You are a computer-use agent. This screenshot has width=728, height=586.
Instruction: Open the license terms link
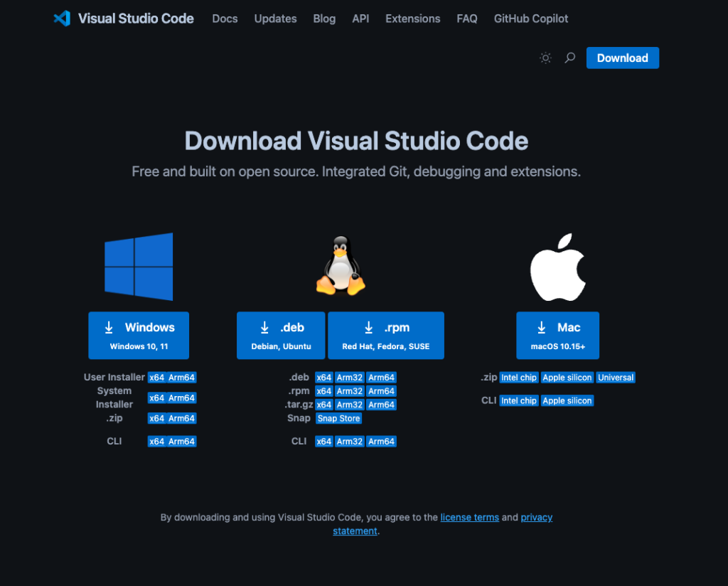(469, 518)
